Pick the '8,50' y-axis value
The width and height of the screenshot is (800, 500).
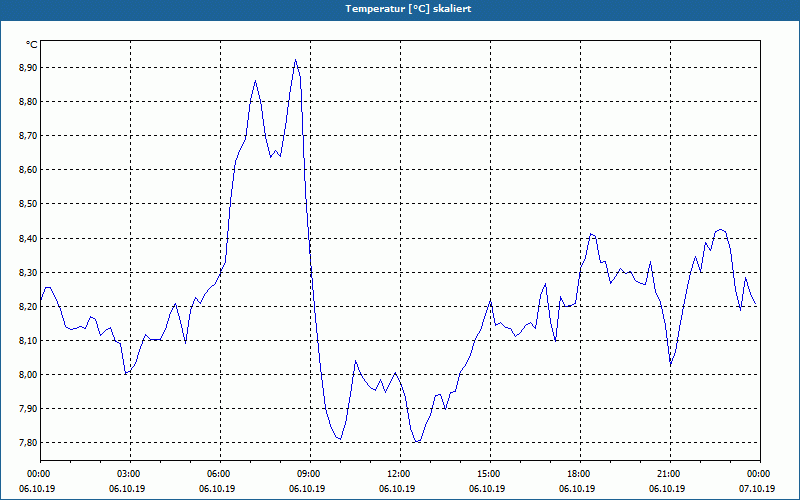pos(28,204)
